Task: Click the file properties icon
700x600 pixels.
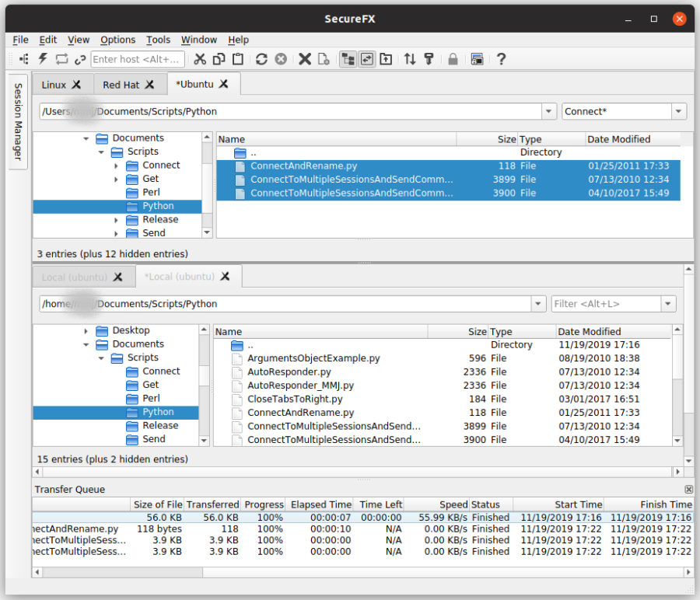Action: [x=324, y=59]
